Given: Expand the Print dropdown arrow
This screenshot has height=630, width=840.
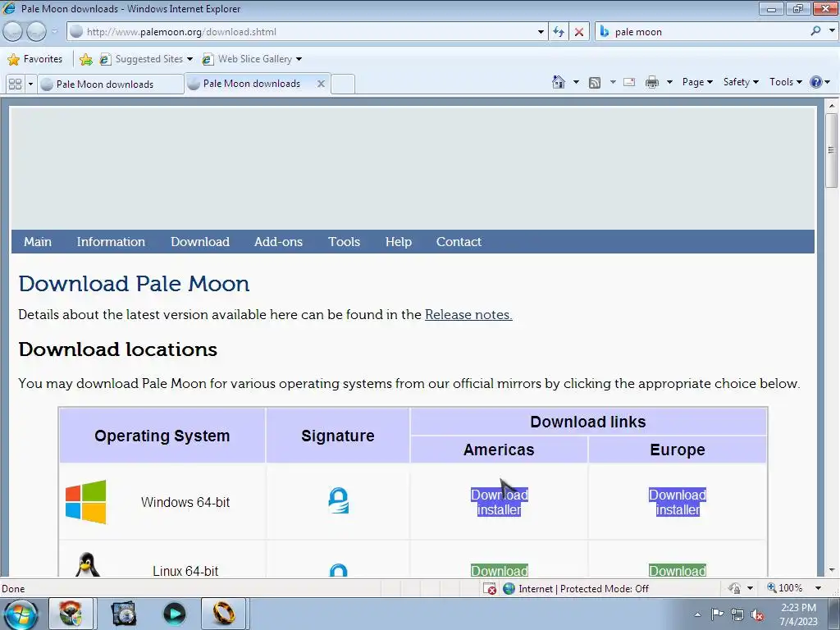Looking at the screenshot, I should click(x=669, y=82).
